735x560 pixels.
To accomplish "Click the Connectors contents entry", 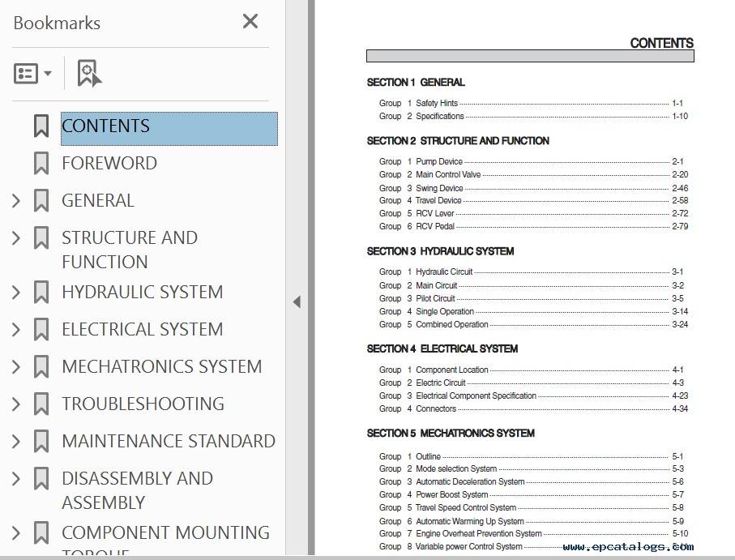I will [x=533, y=408].
